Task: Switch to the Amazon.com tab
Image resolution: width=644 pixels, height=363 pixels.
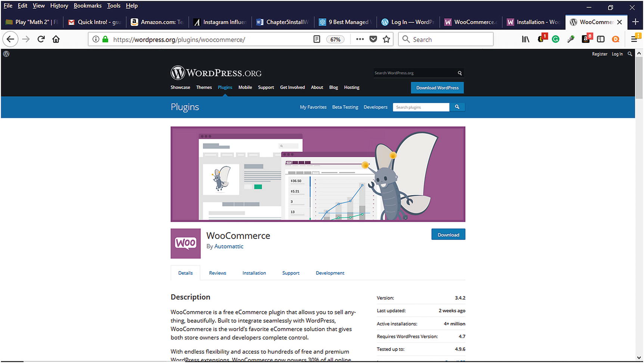Action: point(157,22)
